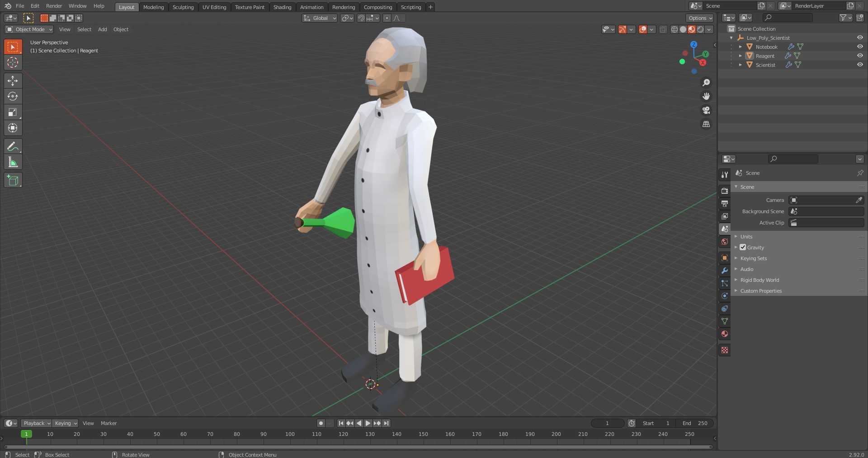868x458 pixels.
Task: Switch to Modeling workspace tab
Action: point(154,7)
